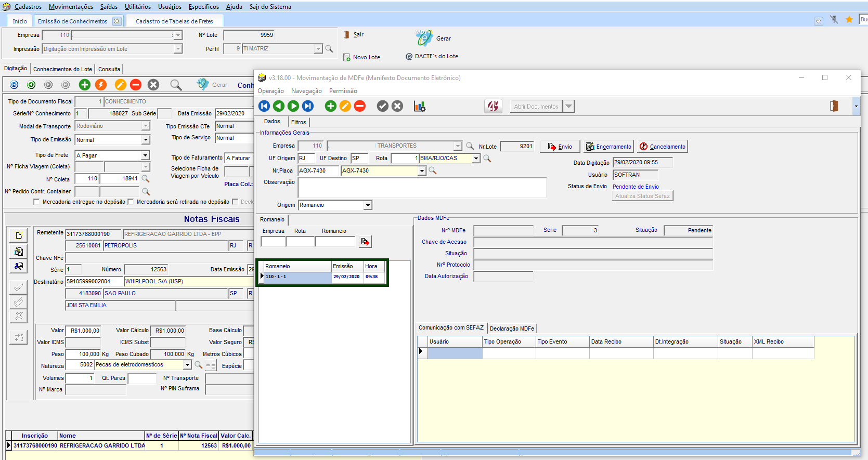This screenshot has height=460, width=868.
Task: Expand the Tipo de Frete dropdown
Action: 146,155
